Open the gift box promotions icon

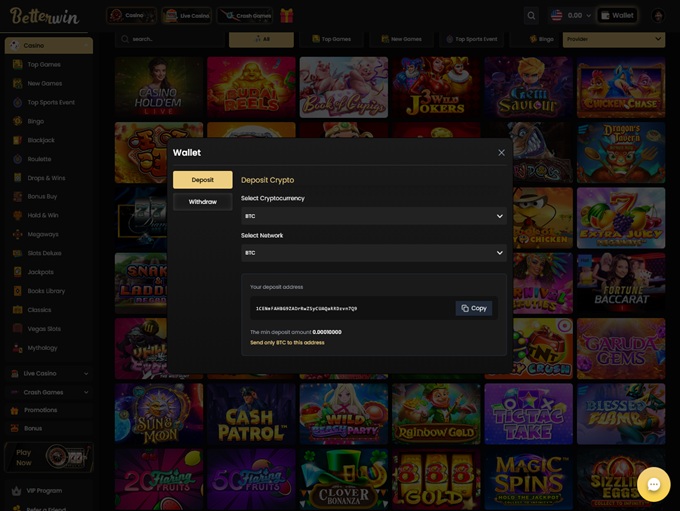point(286,16)
